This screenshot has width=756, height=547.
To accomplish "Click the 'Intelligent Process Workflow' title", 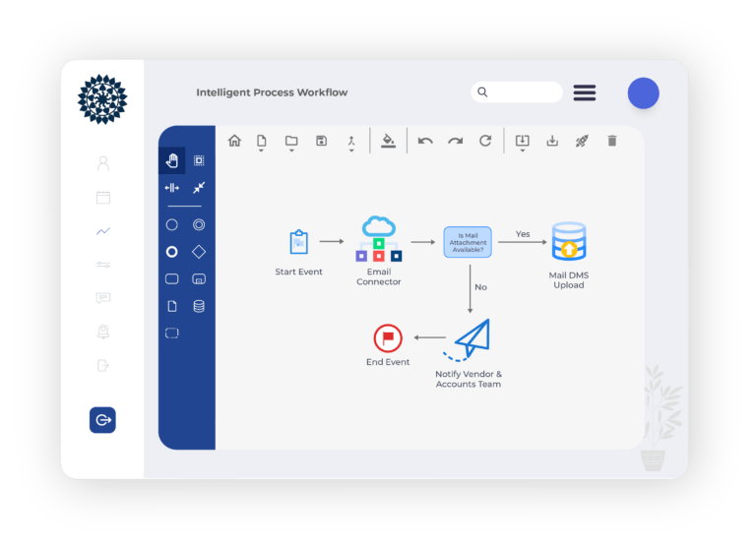I will coord(272,92).
